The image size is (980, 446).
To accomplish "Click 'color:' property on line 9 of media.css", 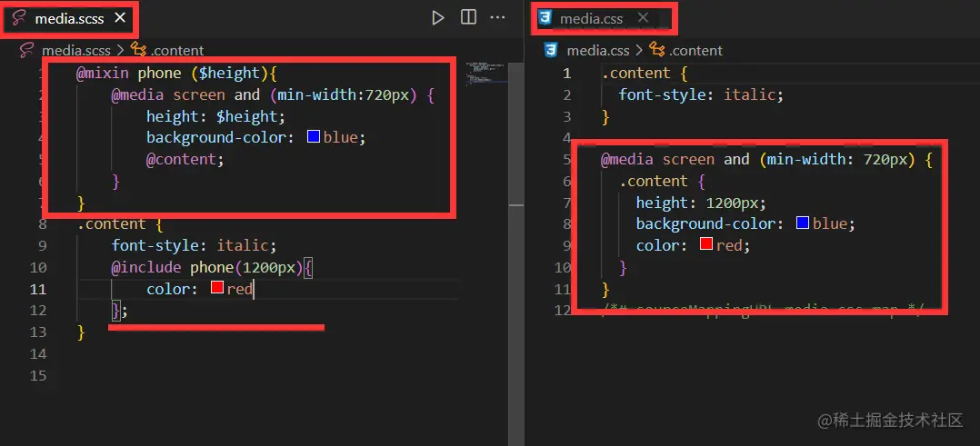I will (662, 245).
